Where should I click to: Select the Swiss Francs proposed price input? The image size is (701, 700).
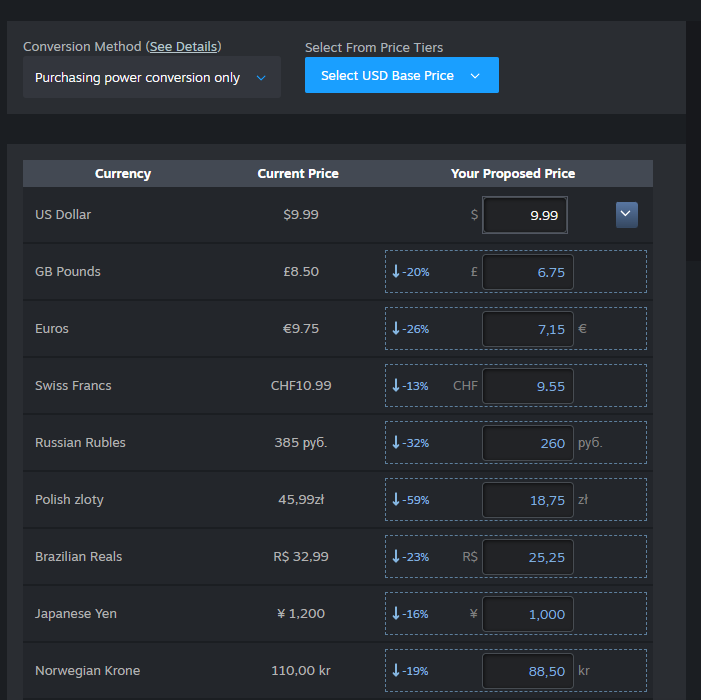pos(528,386)
